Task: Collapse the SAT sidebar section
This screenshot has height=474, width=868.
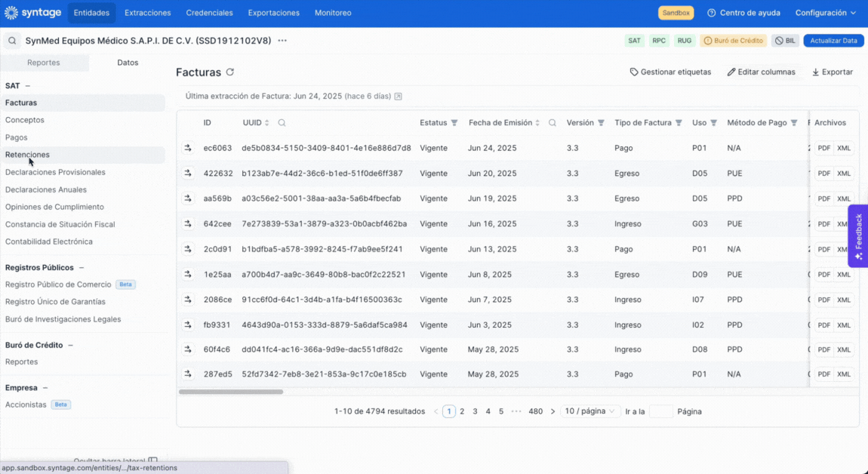Action: coord(28,86)
